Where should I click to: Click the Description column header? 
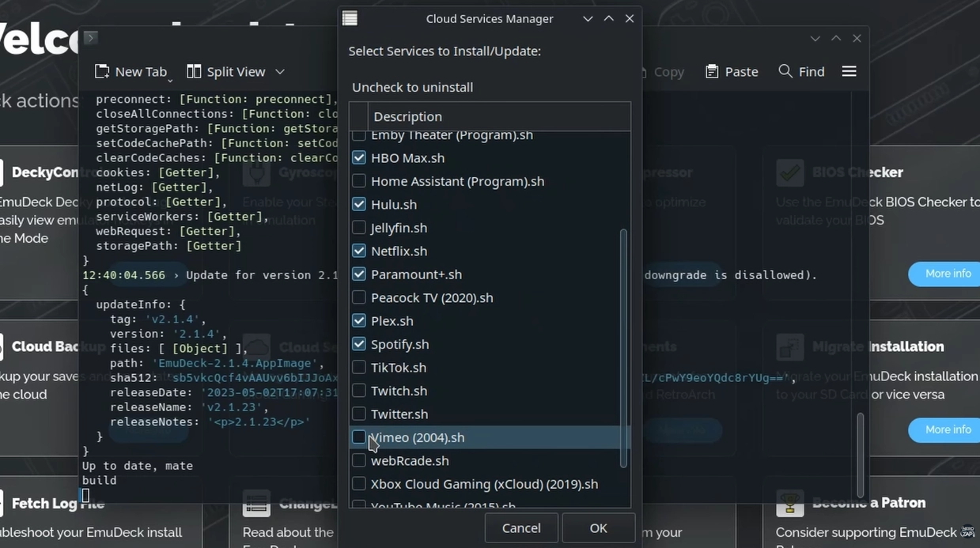click(x=407, y=117)
